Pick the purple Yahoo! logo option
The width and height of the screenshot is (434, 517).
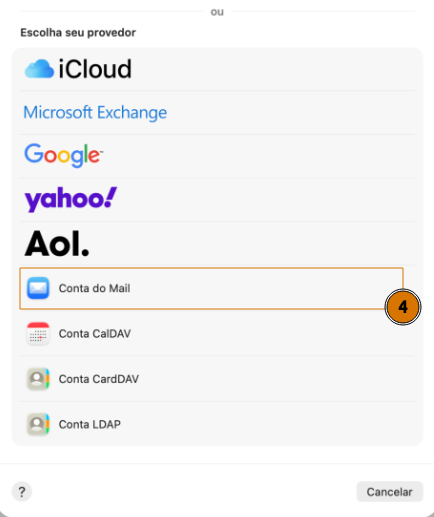pyautogui.click(x=71, y=199)
